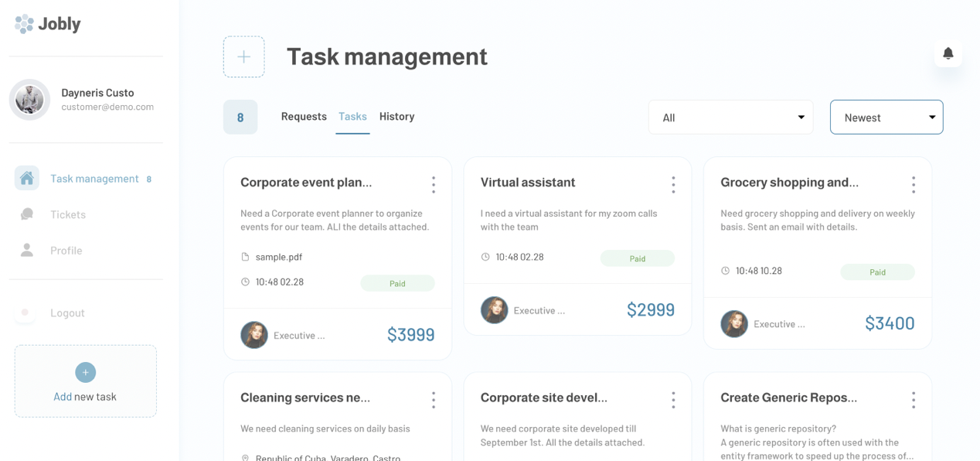This screenshot has height=461, width=980.
Task: Click the task count badge showing 8
Action: coord(240,118)
